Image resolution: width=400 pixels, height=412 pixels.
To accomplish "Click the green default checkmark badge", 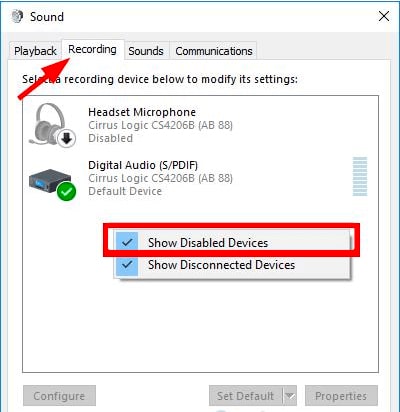I will [66, 191].
